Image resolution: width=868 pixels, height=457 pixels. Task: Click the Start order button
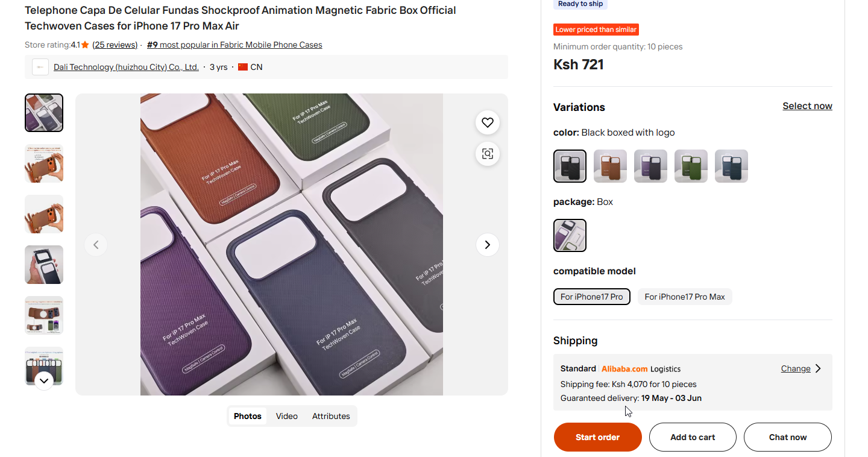click(597, 437)
